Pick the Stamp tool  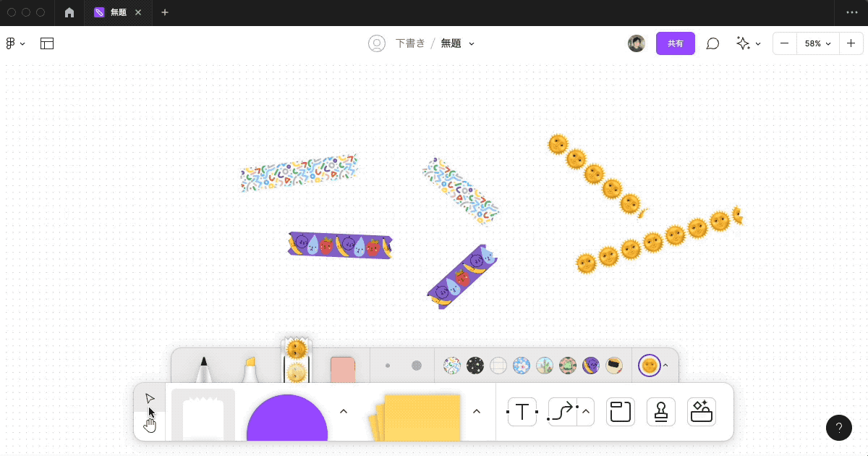660,411
